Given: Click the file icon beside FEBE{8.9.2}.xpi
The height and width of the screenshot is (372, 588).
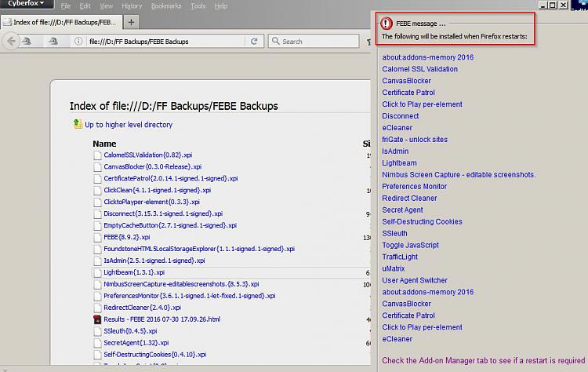Looking at the screenshot, I should 97,238.
